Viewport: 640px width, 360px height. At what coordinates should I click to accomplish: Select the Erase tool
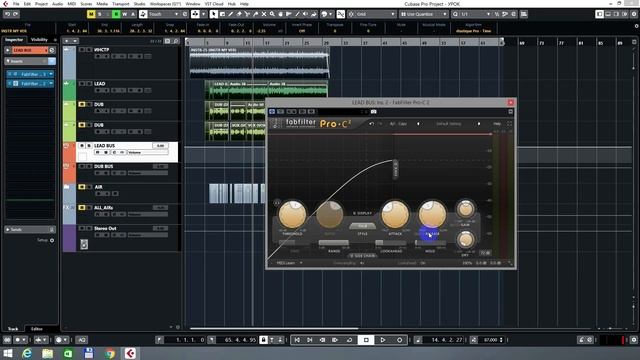[x=239, y=14]
